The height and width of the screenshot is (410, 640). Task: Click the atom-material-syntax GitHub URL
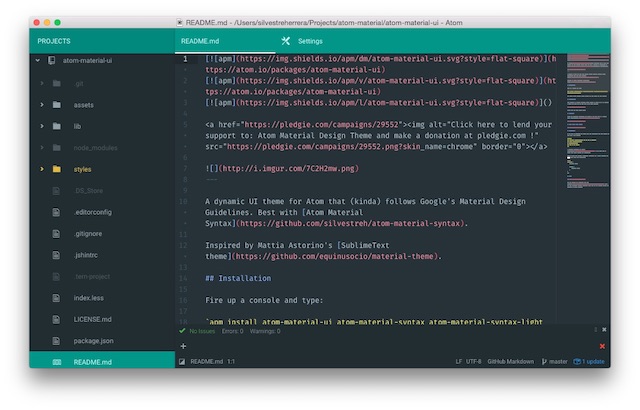350,224
